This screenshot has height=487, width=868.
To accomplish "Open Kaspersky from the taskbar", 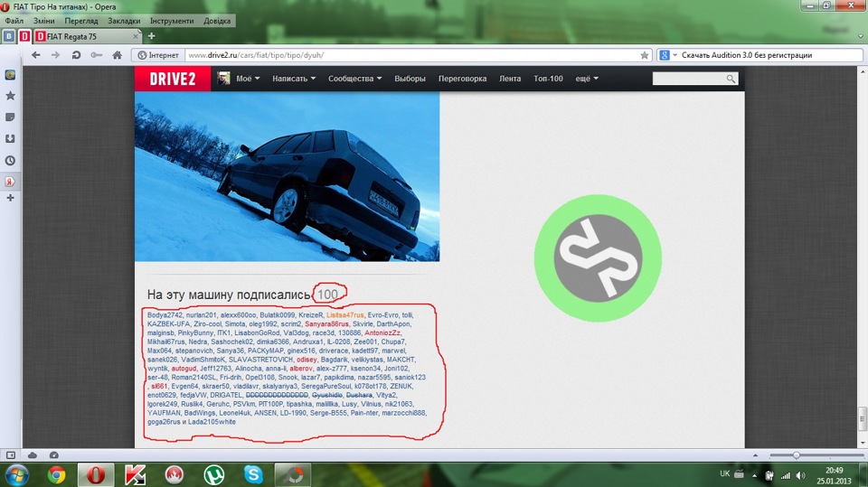I will [135, 475].
